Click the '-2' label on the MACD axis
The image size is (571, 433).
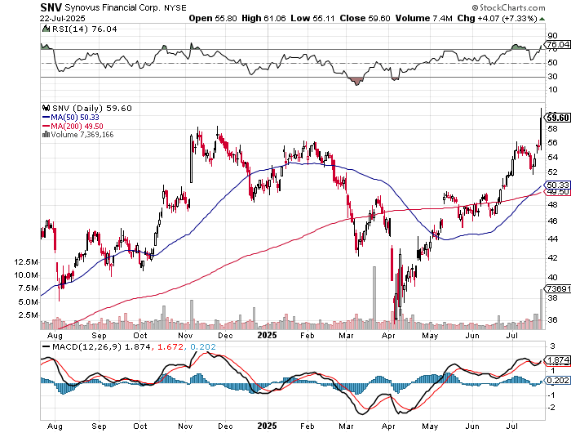coord(552,408)
